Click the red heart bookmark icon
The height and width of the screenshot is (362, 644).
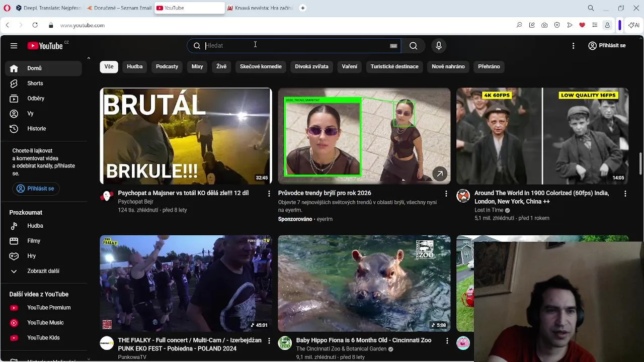(x=582, y=25)
